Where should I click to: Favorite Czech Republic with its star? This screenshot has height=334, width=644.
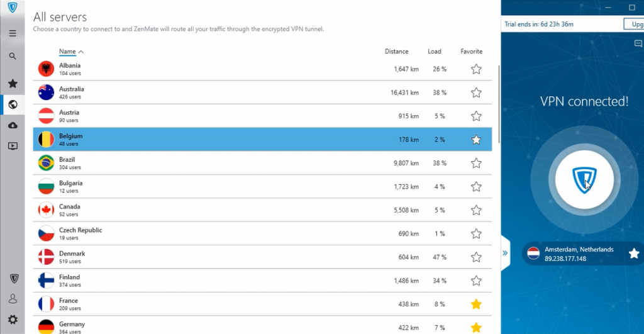[476, 233]
